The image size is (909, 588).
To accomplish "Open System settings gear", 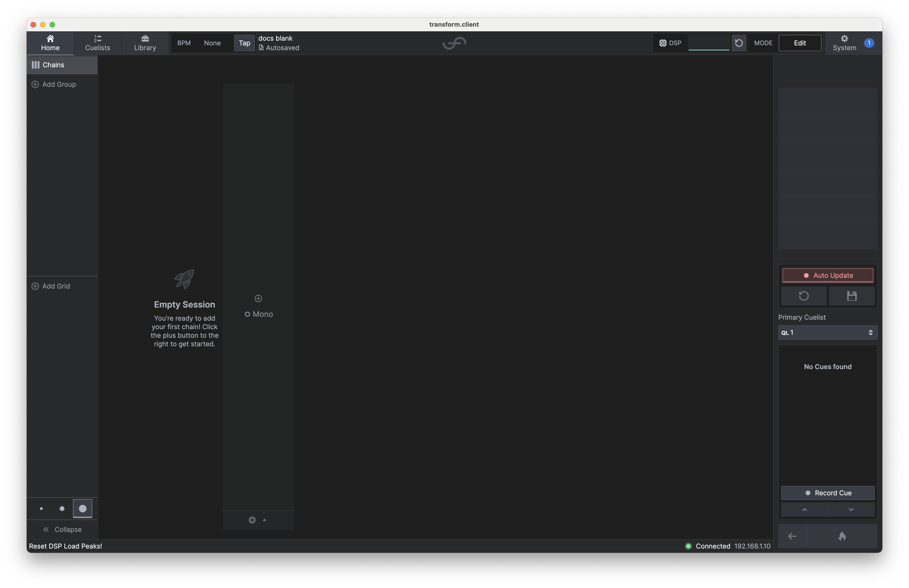I will [844, 39].
